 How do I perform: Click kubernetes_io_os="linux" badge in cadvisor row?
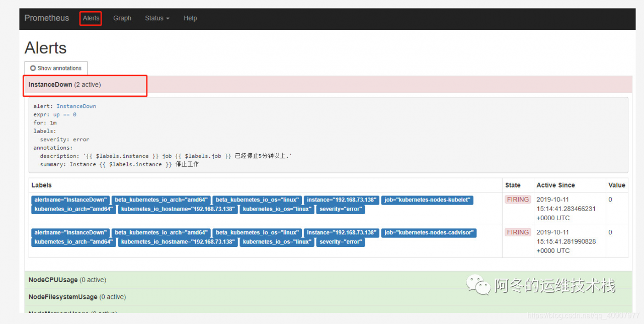pos(277,242)
